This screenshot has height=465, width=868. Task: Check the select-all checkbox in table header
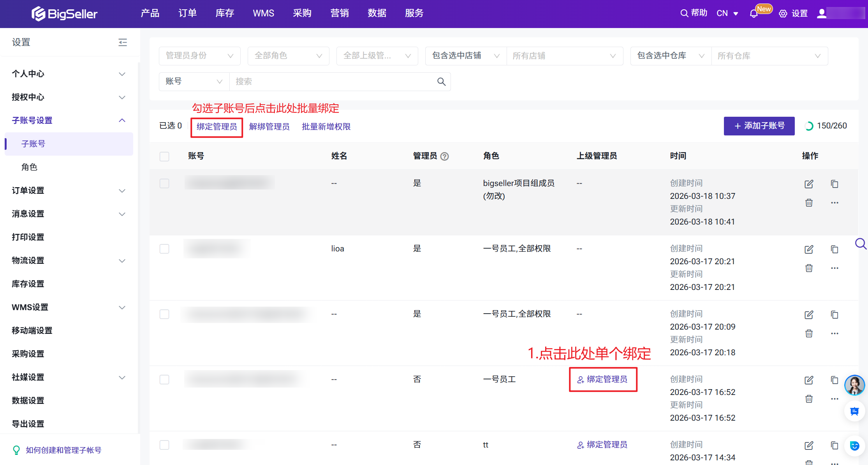164,156
